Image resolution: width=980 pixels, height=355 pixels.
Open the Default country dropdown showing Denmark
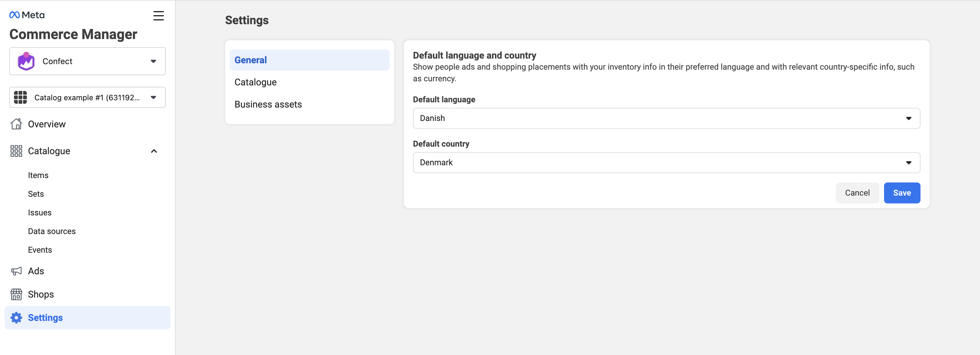[666, 163]
